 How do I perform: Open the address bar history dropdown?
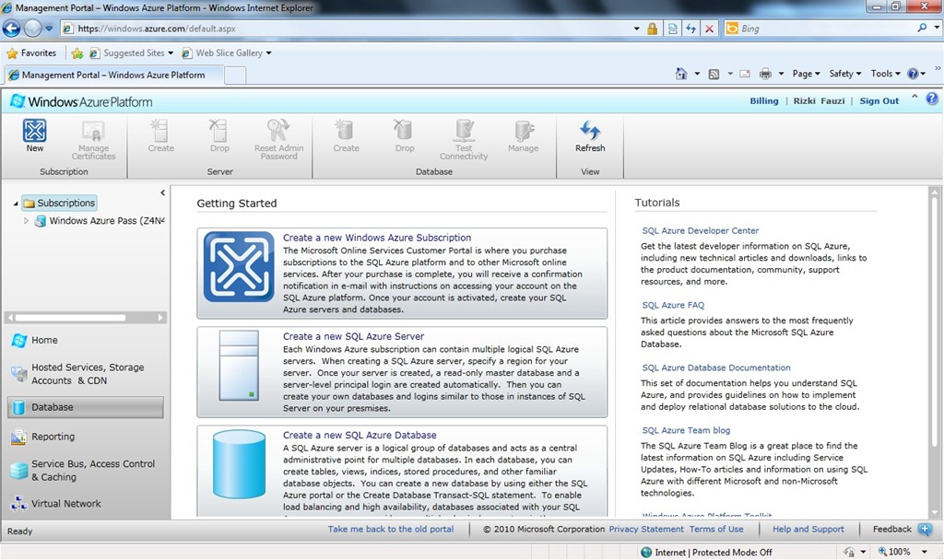pyautogui.click(x=636, y=29)
